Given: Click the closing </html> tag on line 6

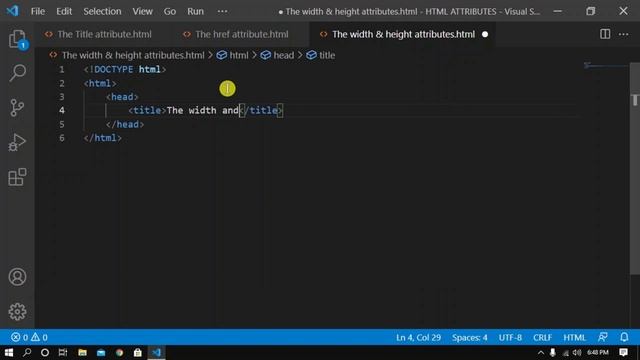Looking at the screenshot, I should [x=102, y=138].
